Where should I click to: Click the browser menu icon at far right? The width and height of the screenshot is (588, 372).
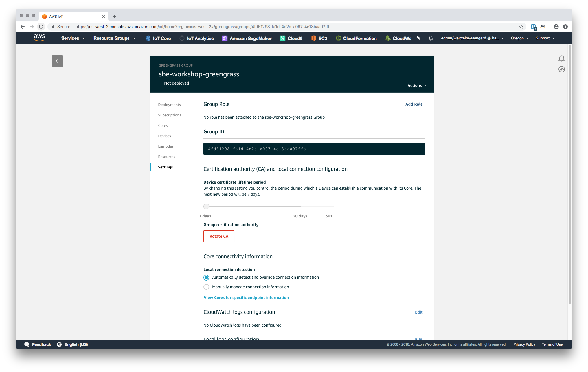click(x=565, y=27)
